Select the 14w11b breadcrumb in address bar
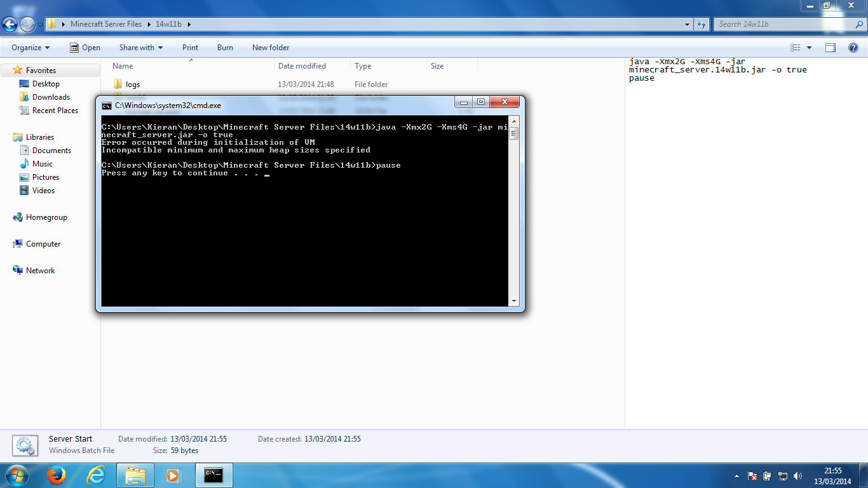This screenshot has width=868, height=488. (168, 24)
